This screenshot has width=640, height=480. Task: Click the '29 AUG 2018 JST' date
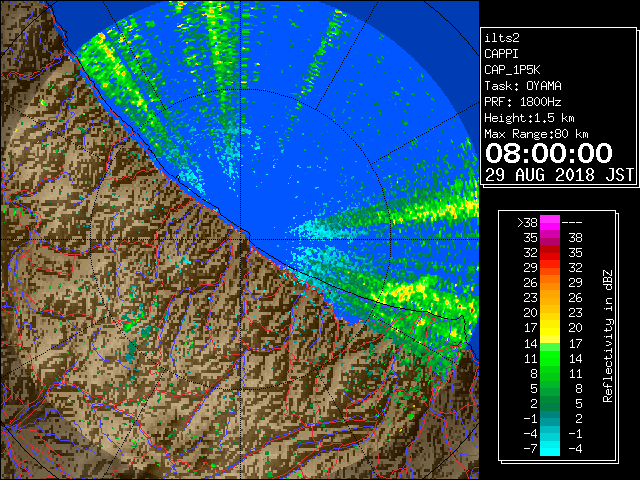(560, 175)
